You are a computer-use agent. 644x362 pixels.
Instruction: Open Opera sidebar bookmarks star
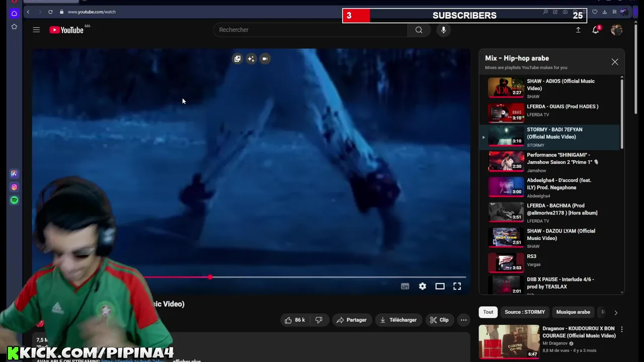tap(14, 26)
